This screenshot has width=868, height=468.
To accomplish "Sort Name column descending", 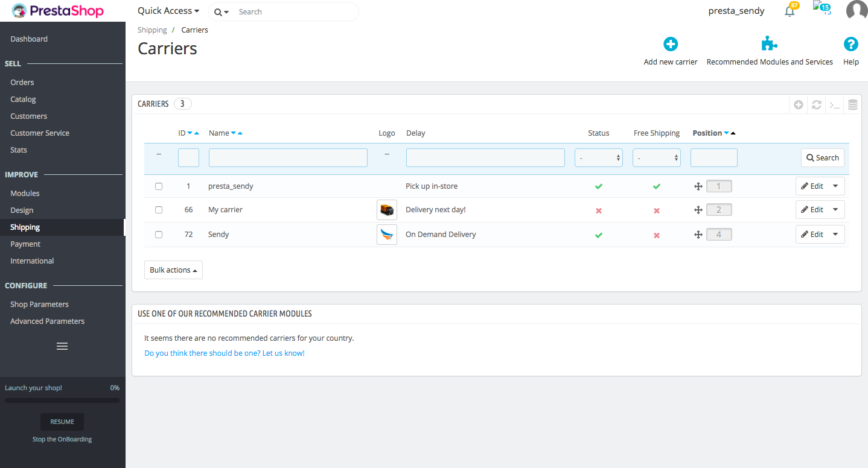I will point(234,133).
